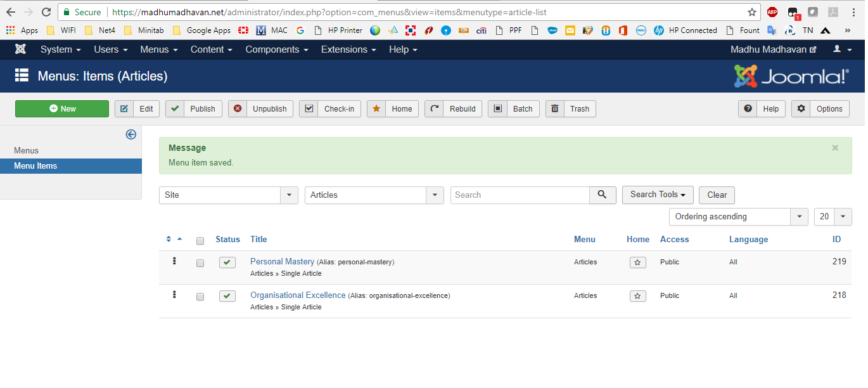
Task: Click the green New button
Action: (x=62, y=108)
